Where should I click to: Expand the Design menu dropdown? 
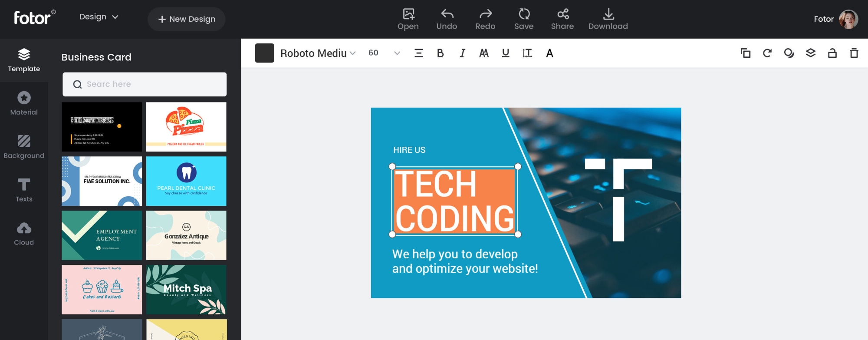(x=99, y=17)
